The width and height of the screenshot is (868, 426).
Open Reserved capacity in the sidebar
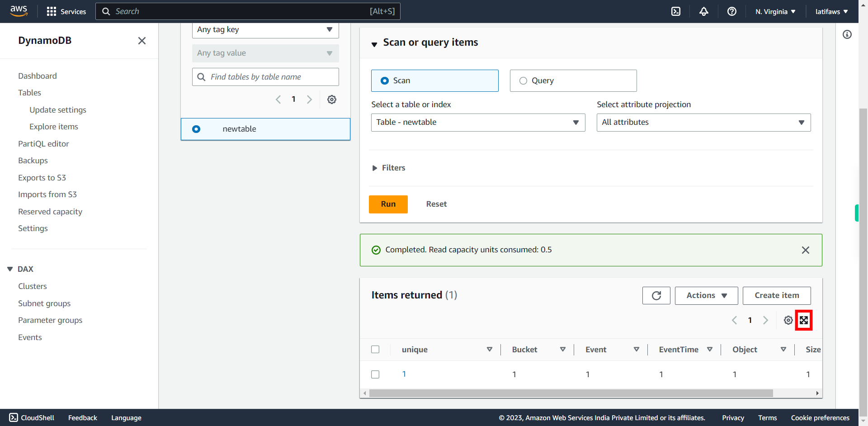coord(50,212)
